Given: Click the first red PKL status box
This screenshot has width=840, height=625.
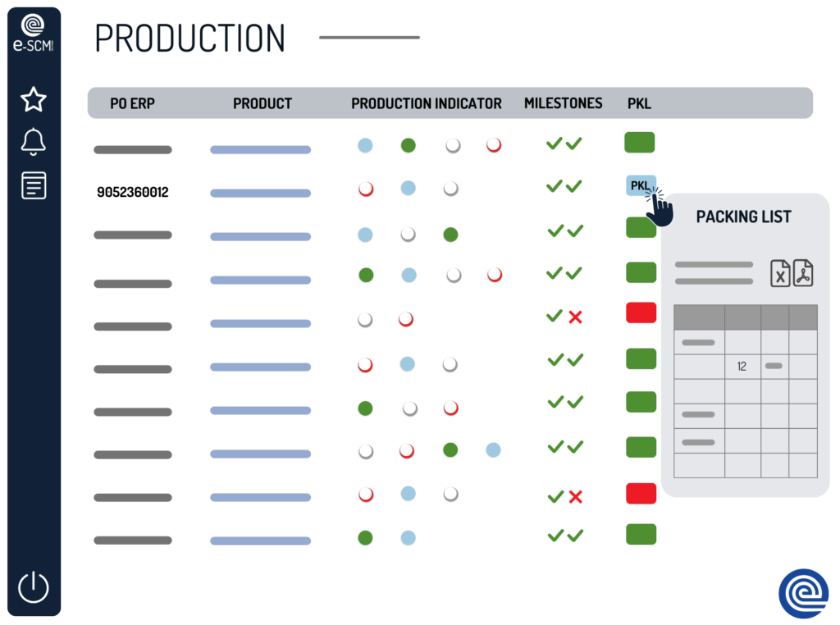Looking at the screenshot, I should 641,312.
